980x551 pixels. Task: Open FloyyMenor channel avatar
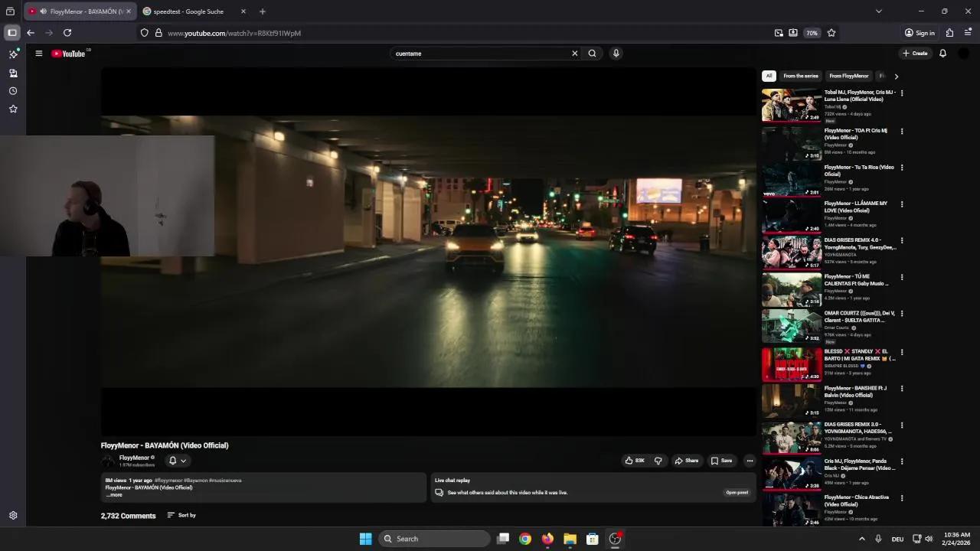108,461
